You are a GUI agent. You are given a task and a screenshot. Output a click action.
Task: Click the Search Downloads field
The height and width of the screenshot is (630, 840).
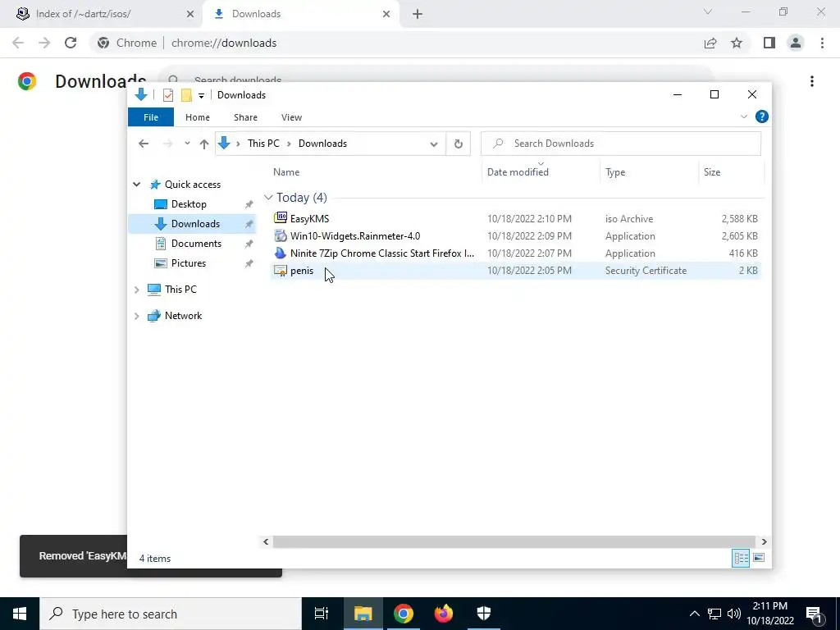click(621, 144)
